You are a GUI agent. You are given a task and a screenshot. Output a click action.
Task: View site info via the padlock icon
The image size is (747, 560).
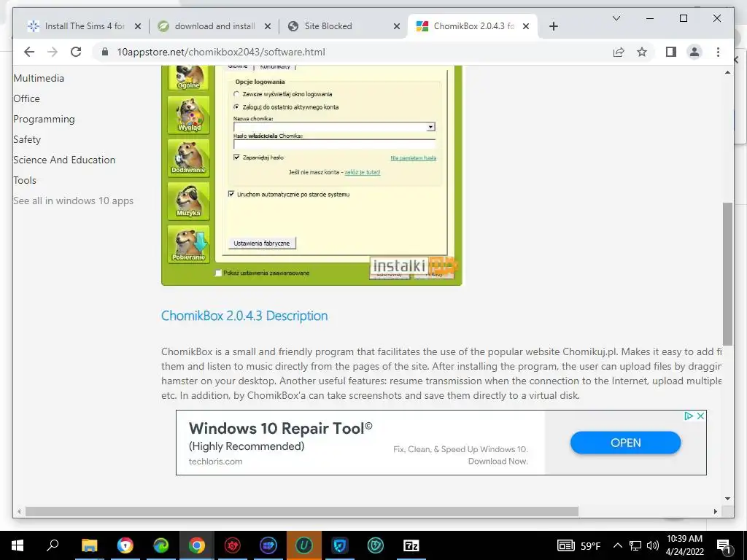pyautogui.click(x=105, y=52)
